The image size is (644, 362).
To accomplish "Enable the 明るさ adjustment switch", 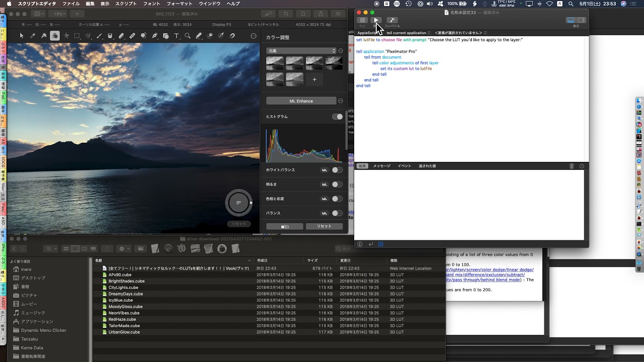I will pos(337,185).
